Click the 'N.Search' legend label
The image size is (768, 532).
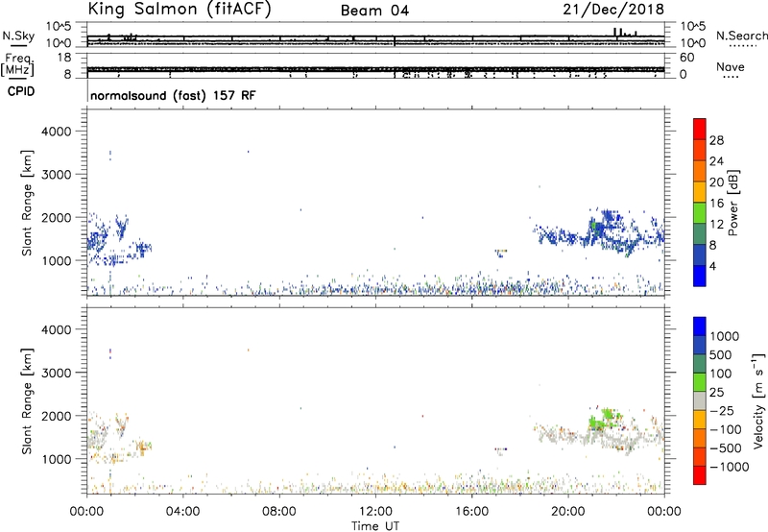[741, 36]
